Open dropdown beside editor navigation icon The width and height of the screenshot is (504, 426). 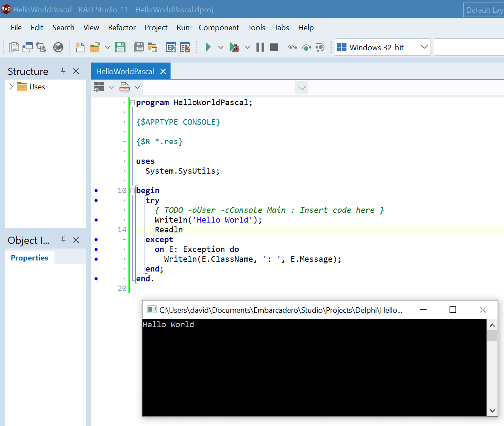pos(111,87)
